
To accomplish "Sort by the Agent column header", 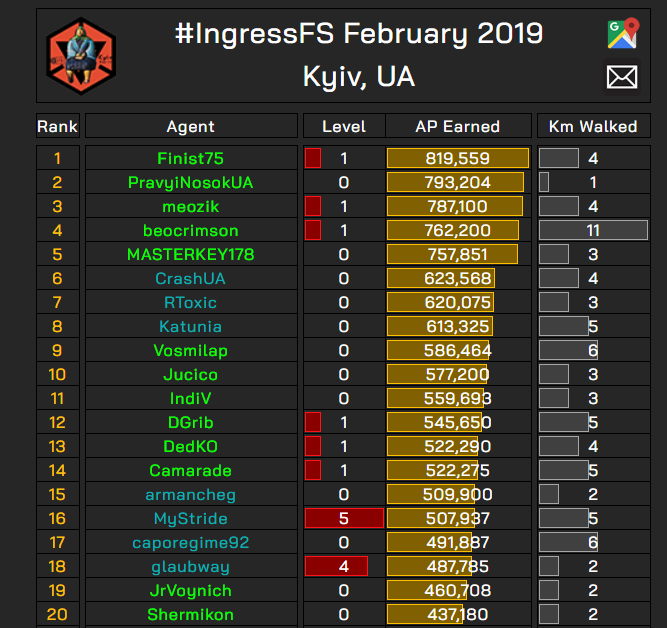I will [x=191, y=126].
